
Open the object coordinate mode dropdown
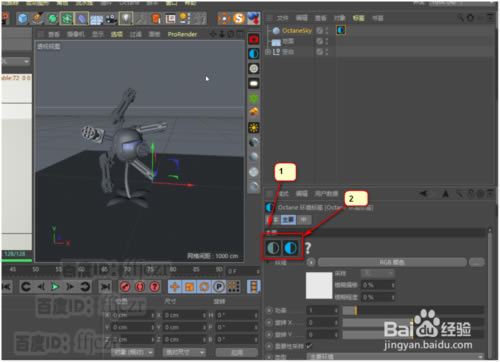[132, 352]
